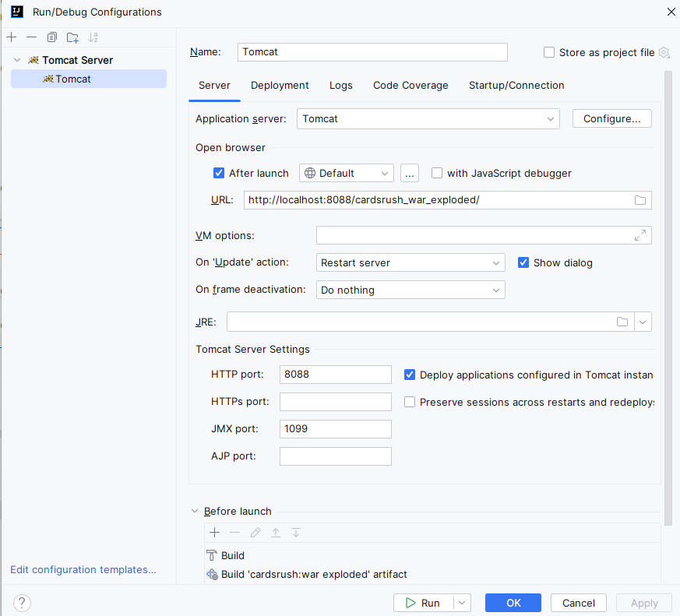Open Application server dropdown

(428, 119)
